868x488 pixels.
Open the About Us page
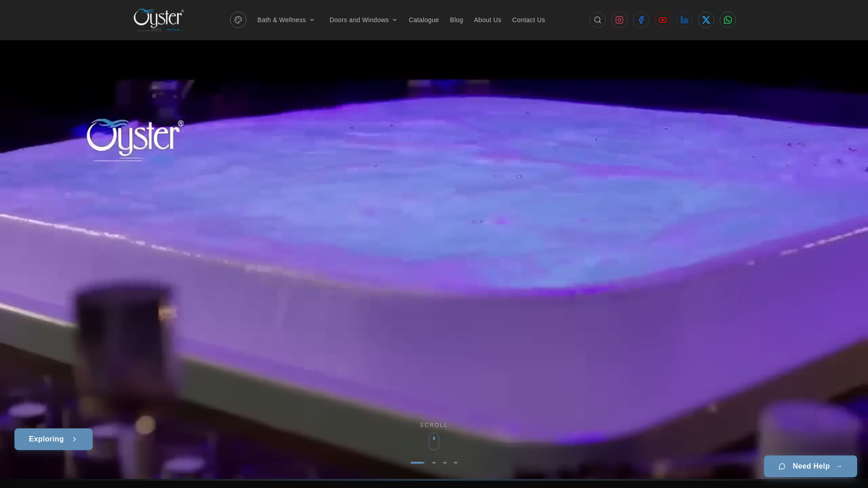pos(487,20)
